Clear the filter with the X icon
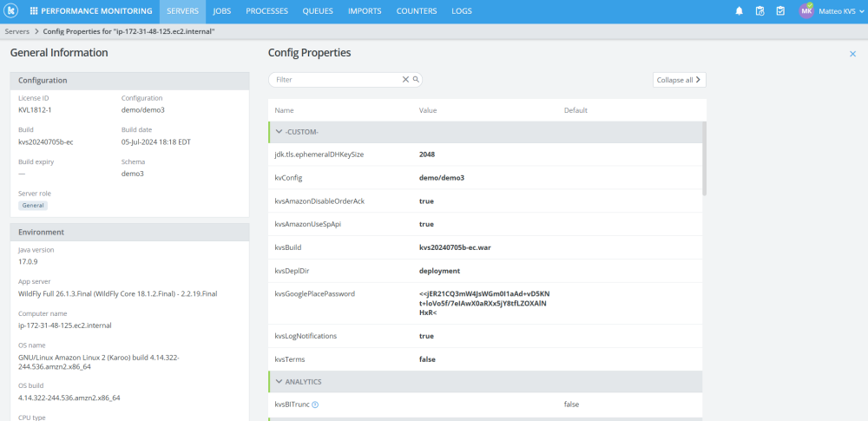Image resolution: width=868 pixels, height=421 pixels. (x=405, y=80)
